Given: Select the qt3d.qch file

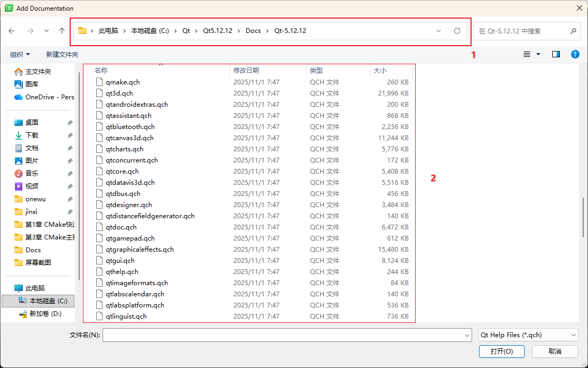Looking at the screenshot, I should pyautogui.click(x=119, y=93).
